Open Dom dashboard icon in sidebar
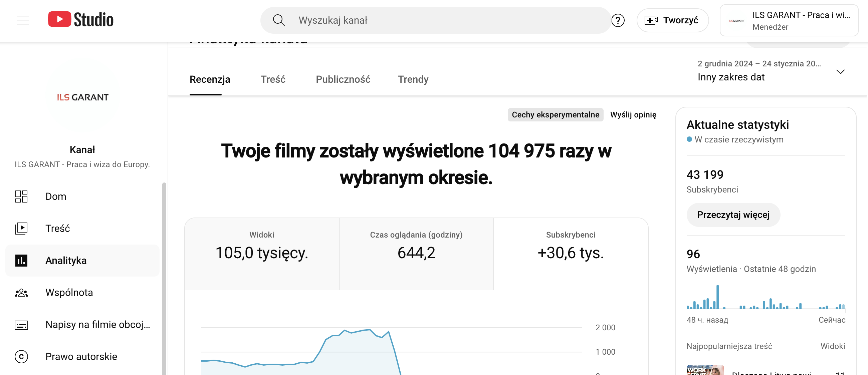The image size is (868, 375). pyautogui.click(x=21, y=196)
